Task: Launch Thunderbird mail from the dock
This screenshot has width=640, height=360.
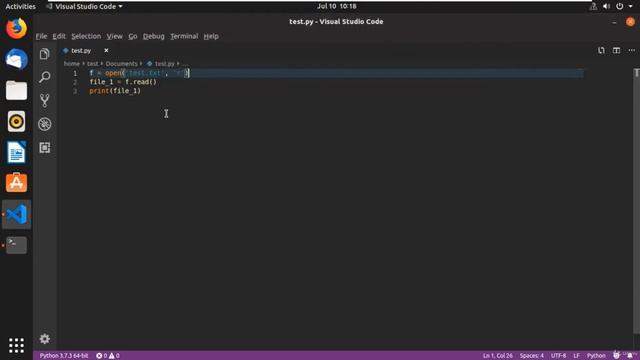Action: coord(16,59)
